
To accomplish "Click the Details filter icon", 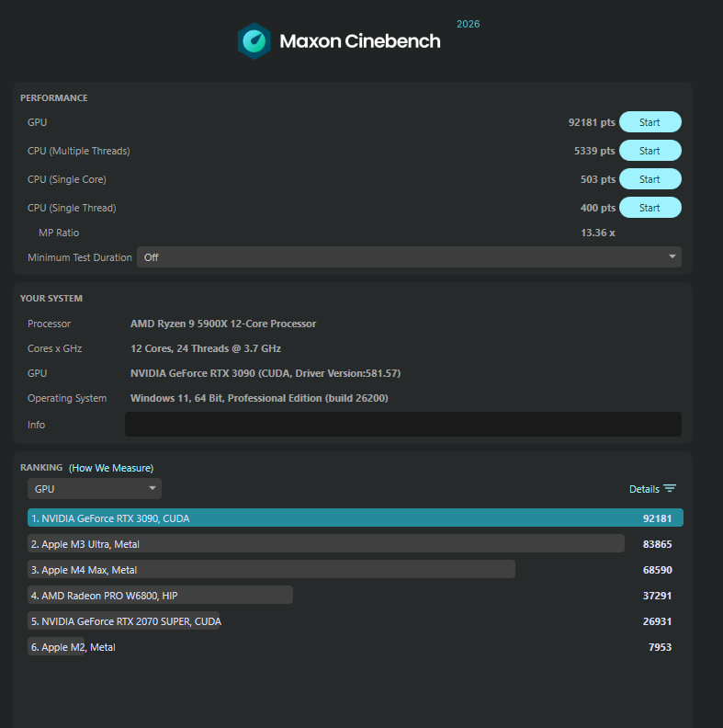I will (x=670, y=488).
